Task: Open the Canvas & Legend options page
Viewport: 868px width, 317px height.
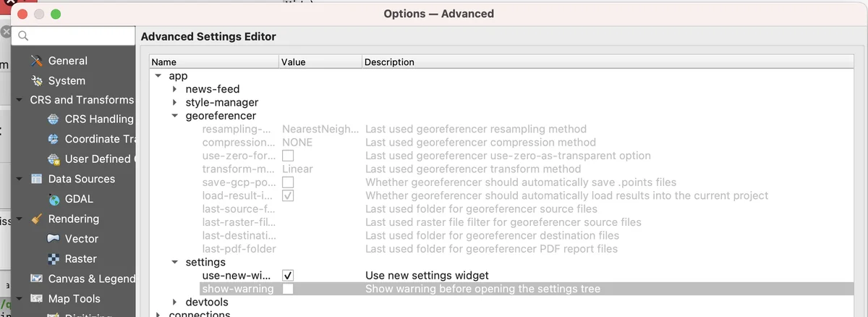Action: 91,279
